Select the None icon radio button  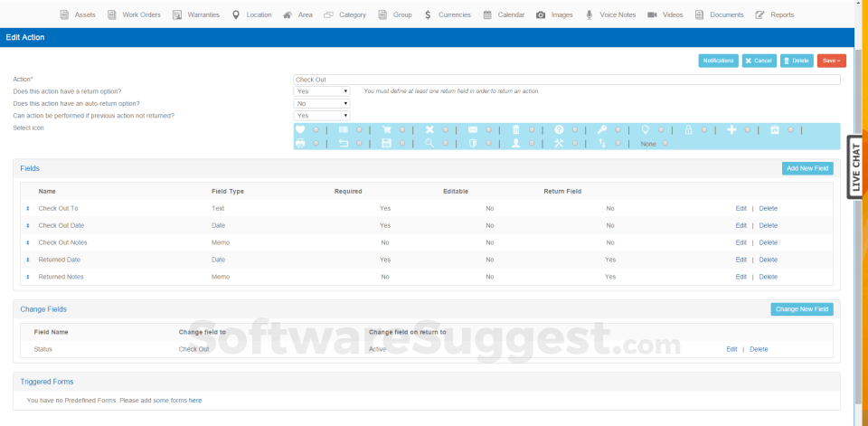coord(665,144)
